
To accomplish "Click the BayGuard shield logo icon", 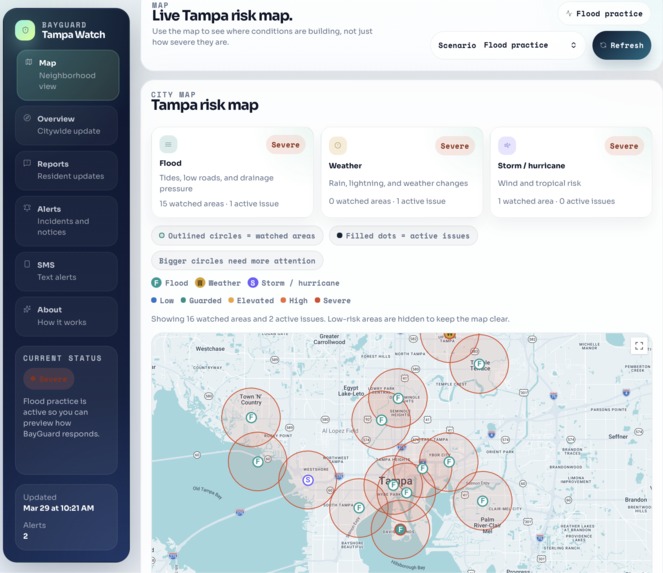I will [25, 30].
